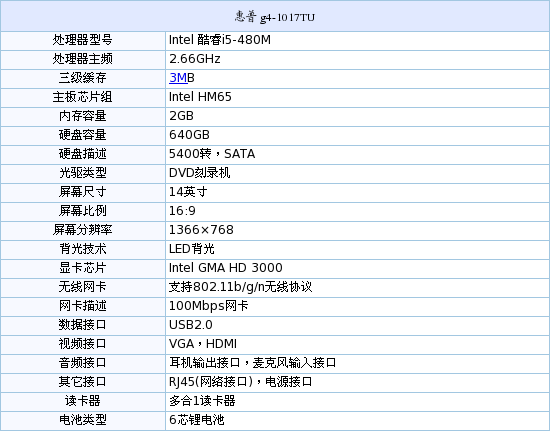Select the value Intel GMA HD 3000

click(x=226, y=268)
